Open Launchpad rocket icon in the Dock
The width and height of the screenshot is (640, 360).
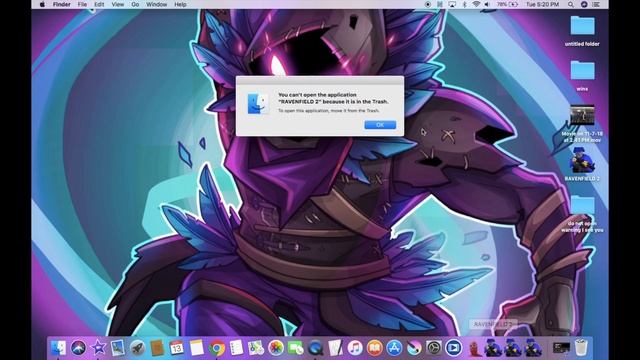tap(138, 348)
